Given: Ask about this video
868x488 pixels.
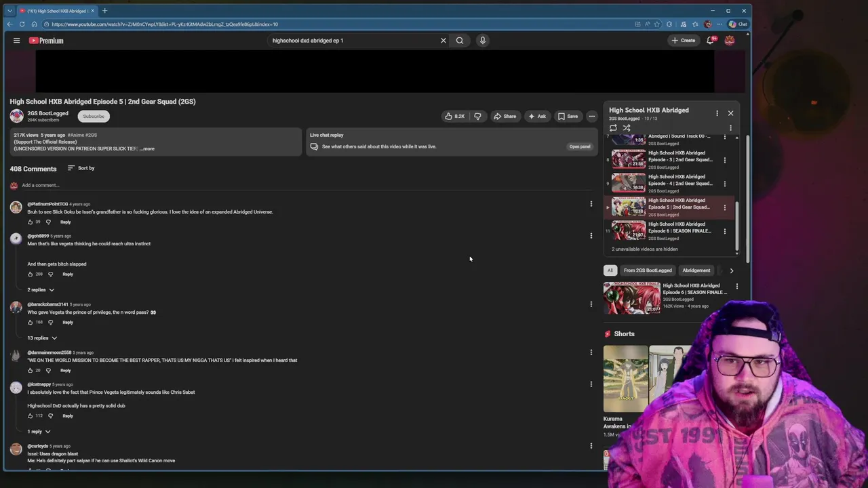Looking at the screenshot, I should [537, 116].
